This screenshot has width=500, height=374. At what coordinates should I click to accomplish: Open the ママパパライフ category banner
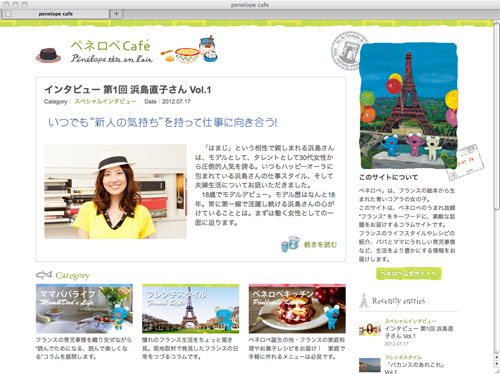[x=84, y=308]
